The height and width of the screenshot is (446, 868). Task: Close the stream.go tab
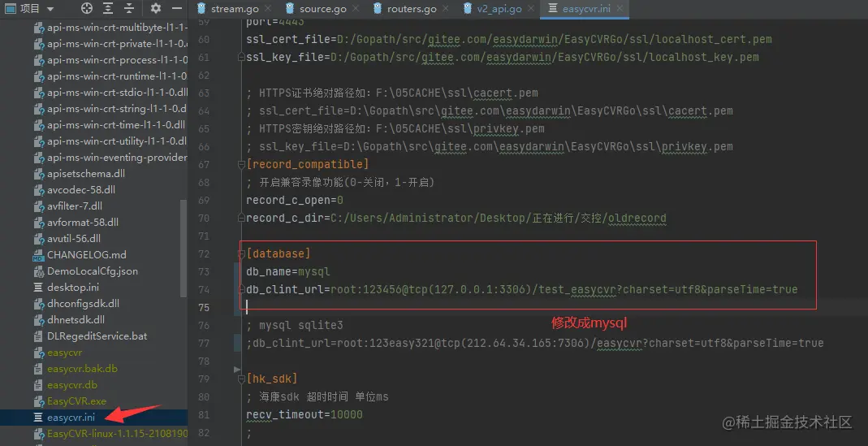click(x=268, y=8)
